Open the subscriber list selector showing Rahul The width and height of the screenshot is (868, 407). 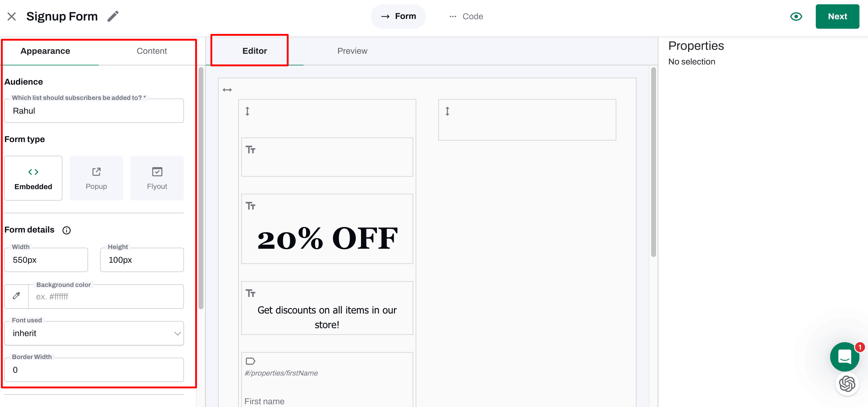(x=94, y=111)
